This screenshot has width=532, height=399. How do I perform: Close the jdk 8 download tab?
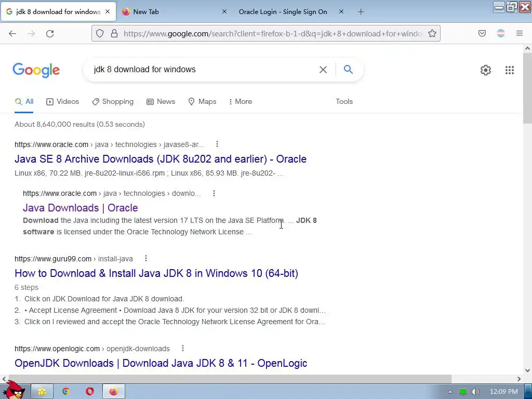tap(108, 11)
